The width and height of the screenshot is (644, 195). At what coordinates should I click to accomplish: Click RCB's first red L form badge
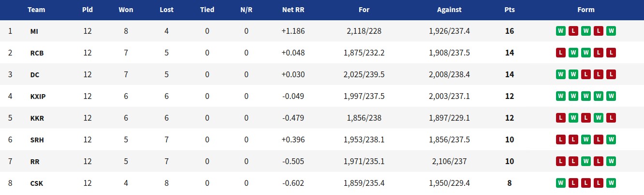click(x=560, y=53)
